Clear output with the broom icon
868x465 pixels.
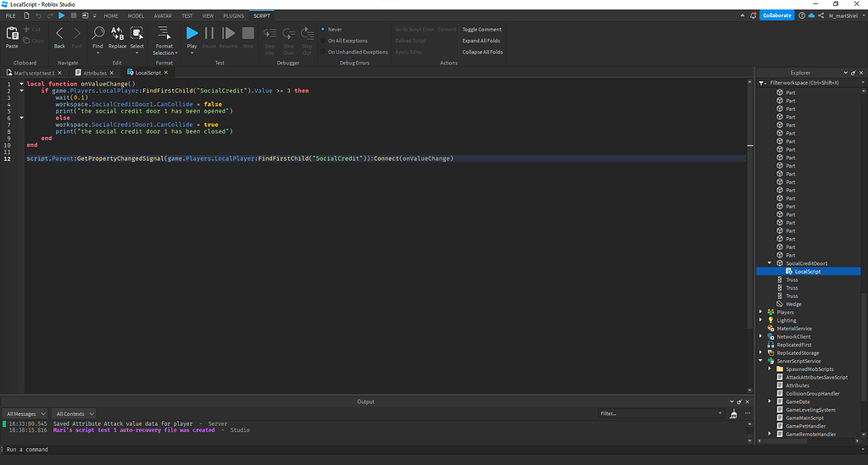[x=733, y=413]
